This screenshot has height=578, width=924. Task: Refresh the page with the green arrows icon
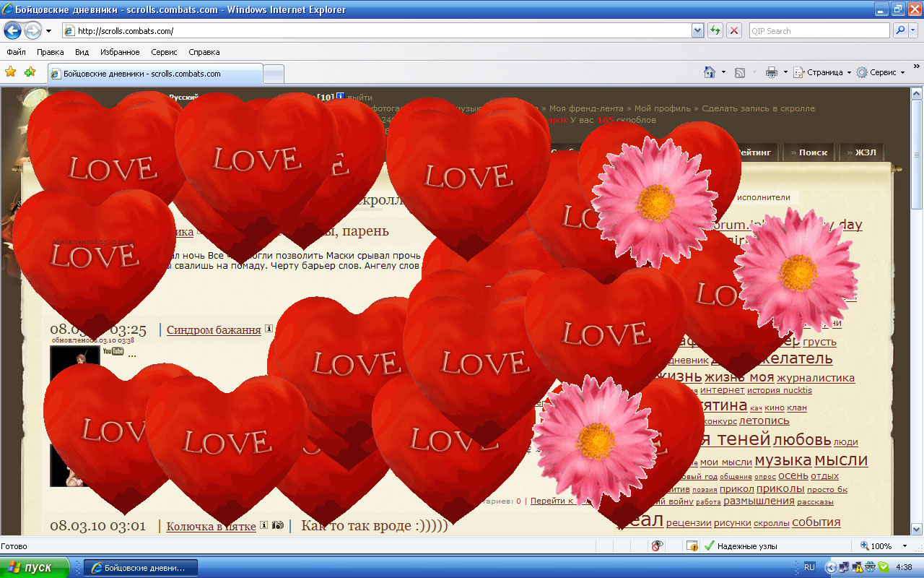pyautogui.click(x=715, y=31)
